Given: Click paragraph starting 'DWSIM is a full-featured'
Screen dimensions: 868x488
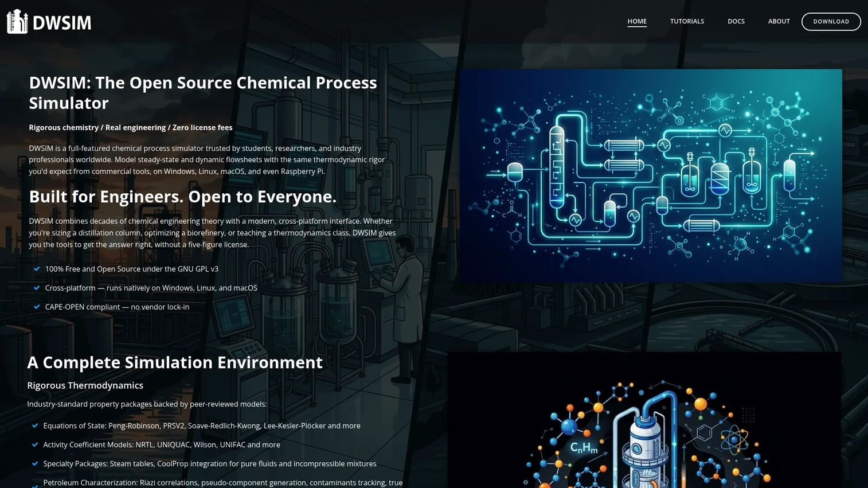Looking at the screenshot, I should coord(207,159).
